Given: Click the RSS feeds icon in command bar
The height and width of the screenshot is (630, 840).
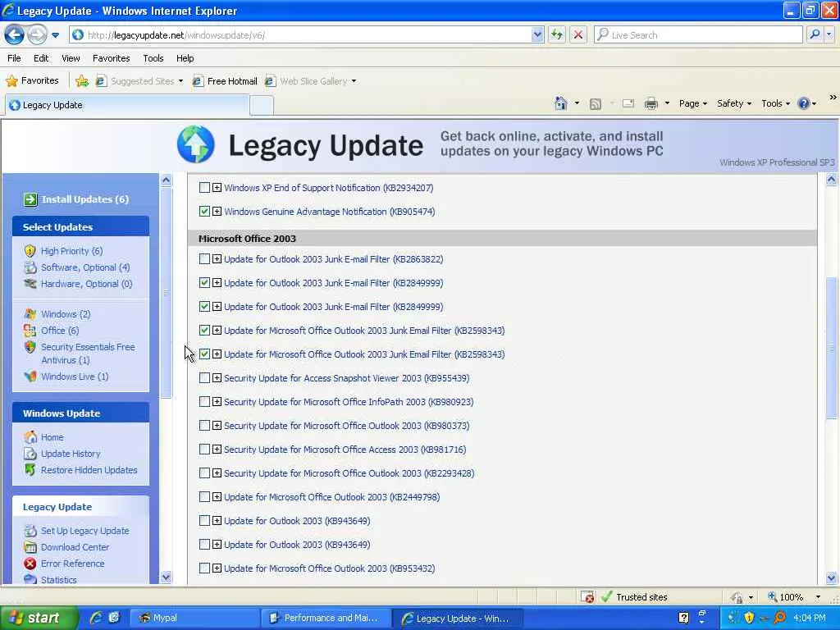Looking at the screenshot, I should 596,104.
